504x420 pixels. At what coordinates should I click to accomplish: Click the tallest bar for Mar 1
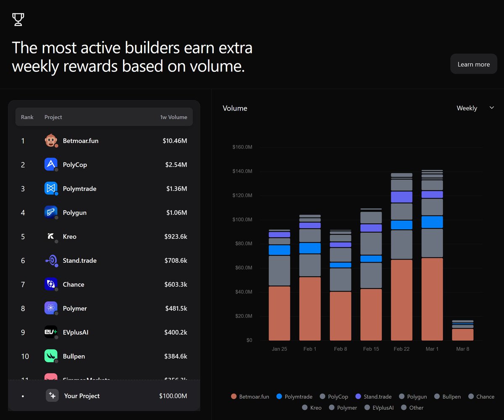point(432,252)
